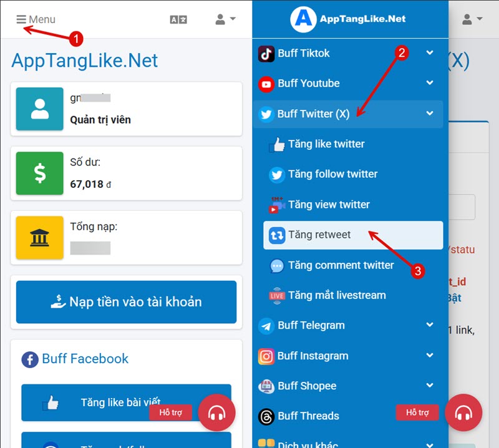Click the Quản trị viên role text
The width and height of the screenshot is (499, 448).
pos(100,120)
